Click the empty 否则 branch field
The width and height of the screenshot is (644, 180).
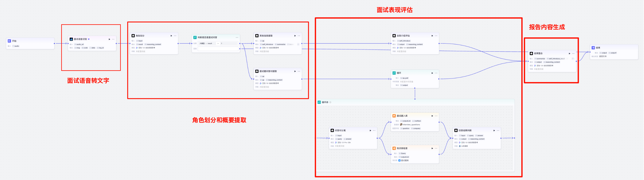point(218,49)
